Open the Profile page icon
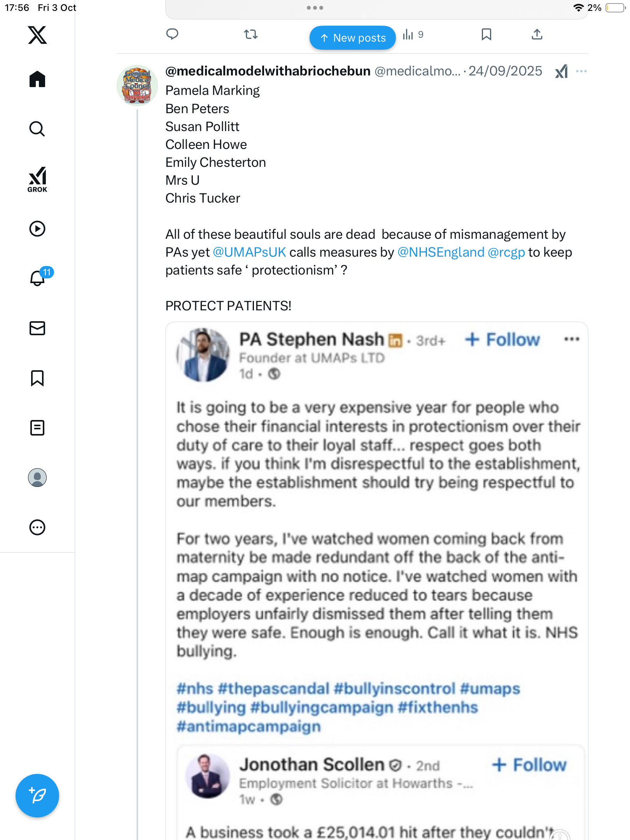The image size is (630, 840). click(x=37, y=478)
